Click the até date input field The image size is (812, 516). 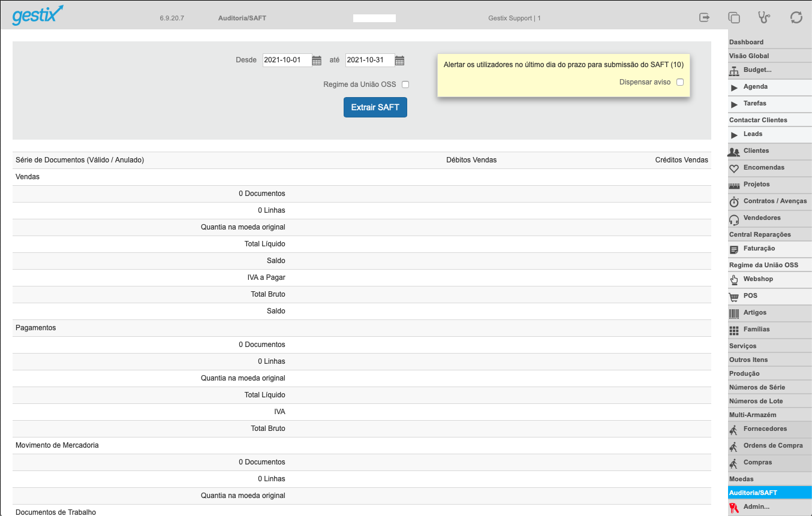pos(369,60)
